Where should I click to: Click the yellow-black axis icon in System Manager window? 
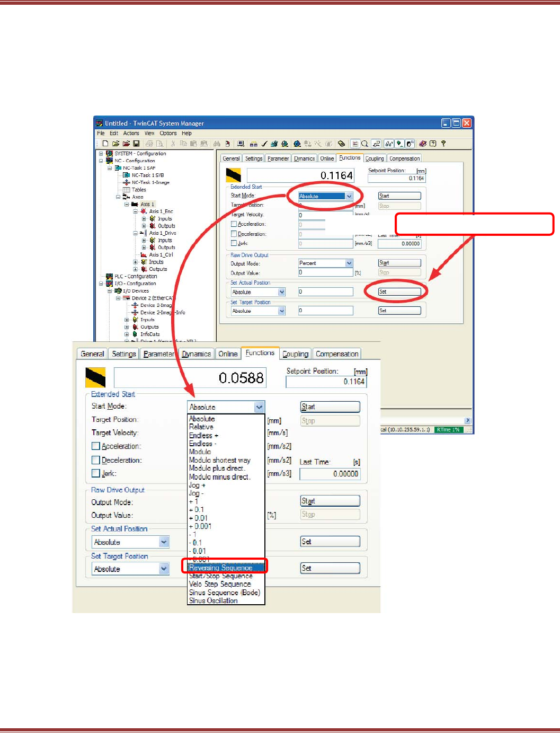pyautogui.click(x=233, y=175)
